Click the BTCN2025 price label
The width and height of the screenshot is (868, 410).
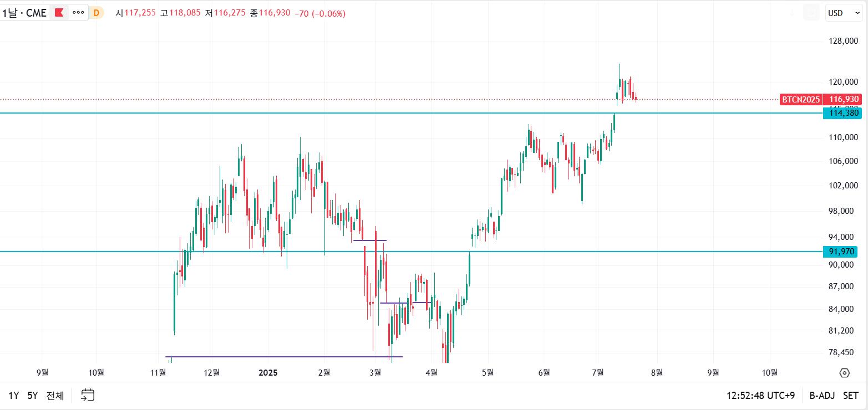800,99
